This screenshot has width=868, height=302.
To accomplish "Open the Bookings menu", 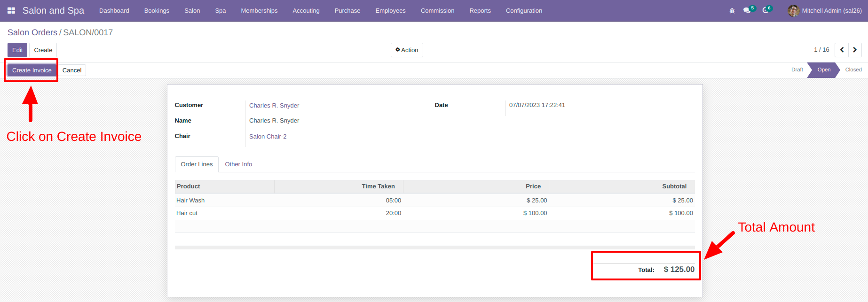I will (157, 10).
